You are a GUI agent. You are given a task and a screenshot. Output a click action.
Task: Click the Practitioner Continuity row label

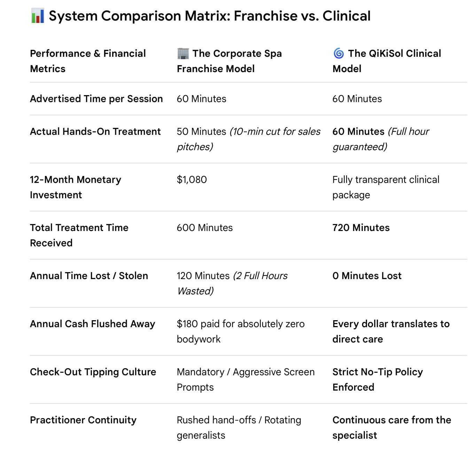click(83, 420)
